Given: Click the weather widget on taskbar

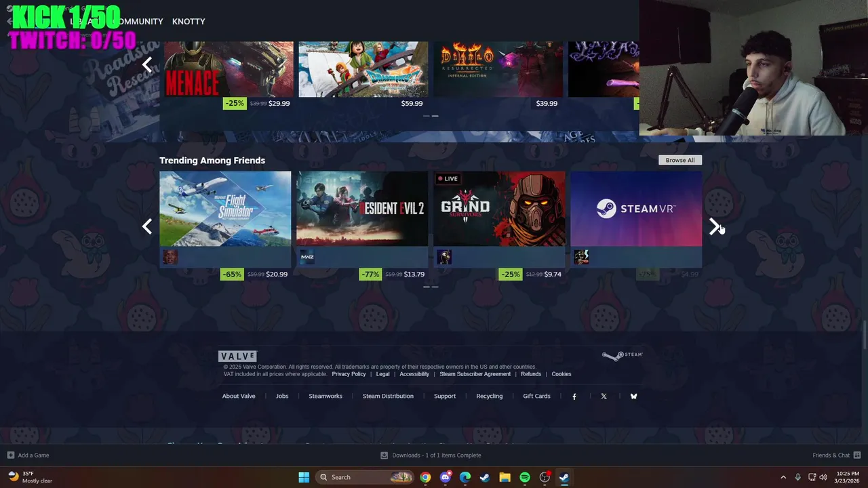Looking at the screenshot, I should 31,477.
